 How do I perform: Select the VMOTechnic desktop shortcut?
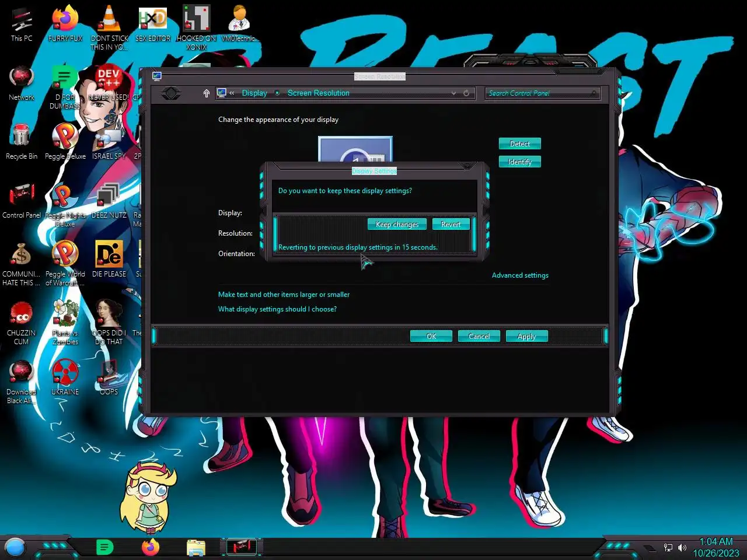[240, 25]
